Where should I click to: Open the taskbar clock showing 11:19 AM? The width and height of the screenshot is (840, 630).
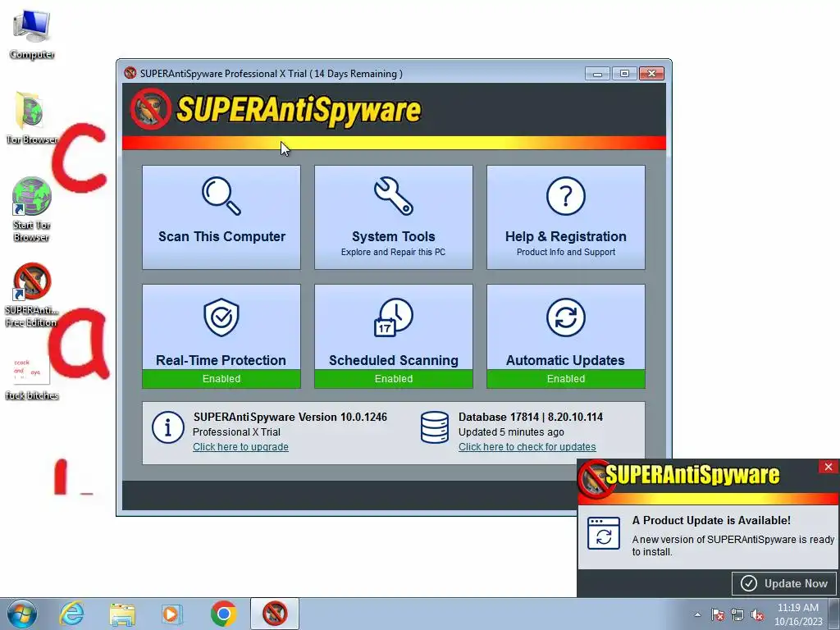pos(798,614)
